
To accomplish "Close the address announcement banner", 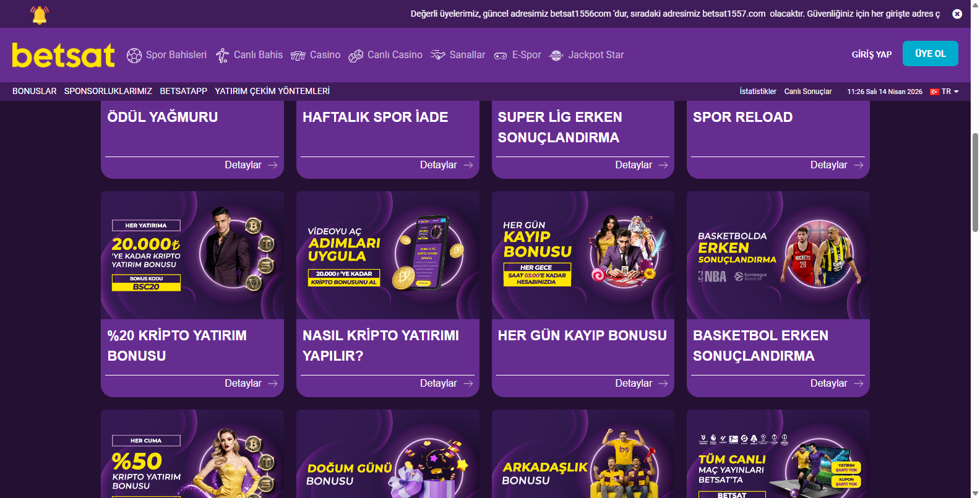I will click(x=957, y=14).
